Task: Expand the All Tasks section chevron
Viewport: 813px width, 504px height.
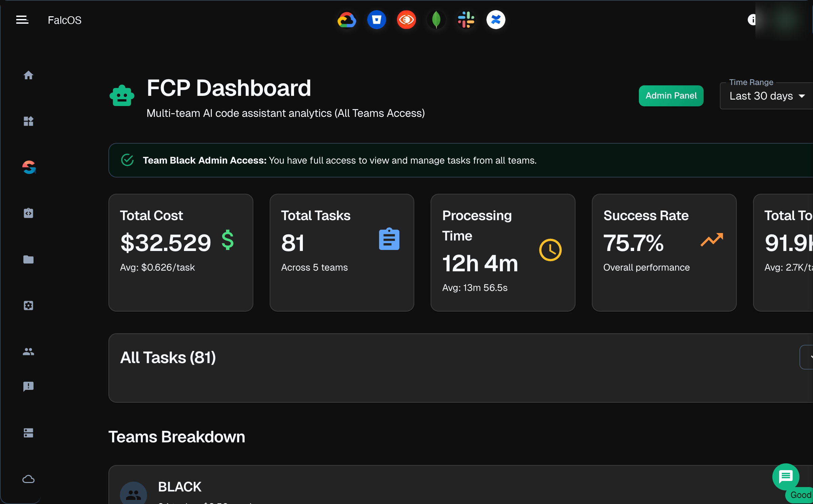Action: (811, 357)
